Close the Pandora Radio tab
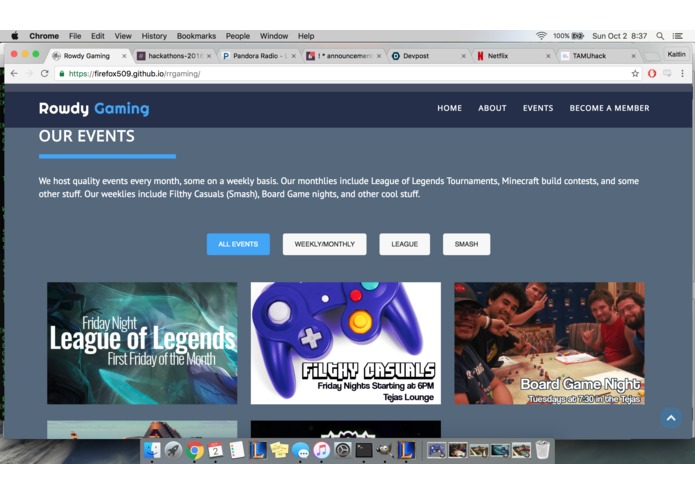The width and height of the screenshot is (695, 494). pos(293,56)
